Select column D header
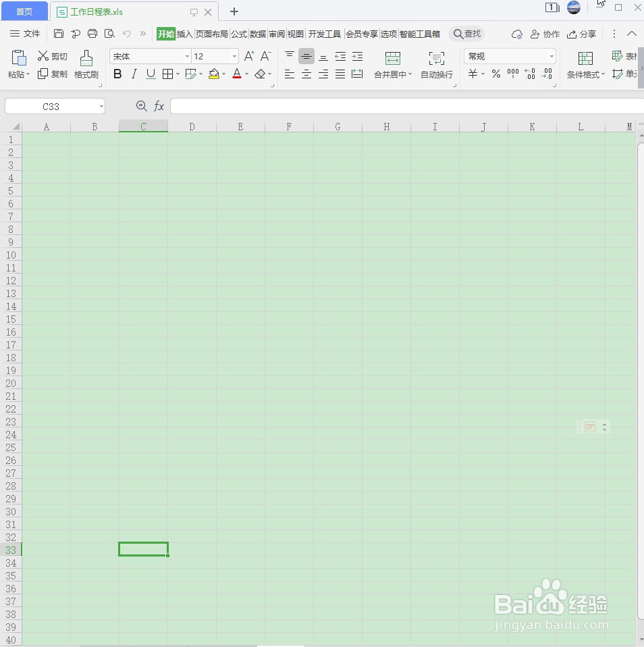Screen dimensions: 644x647 (192, 127)
